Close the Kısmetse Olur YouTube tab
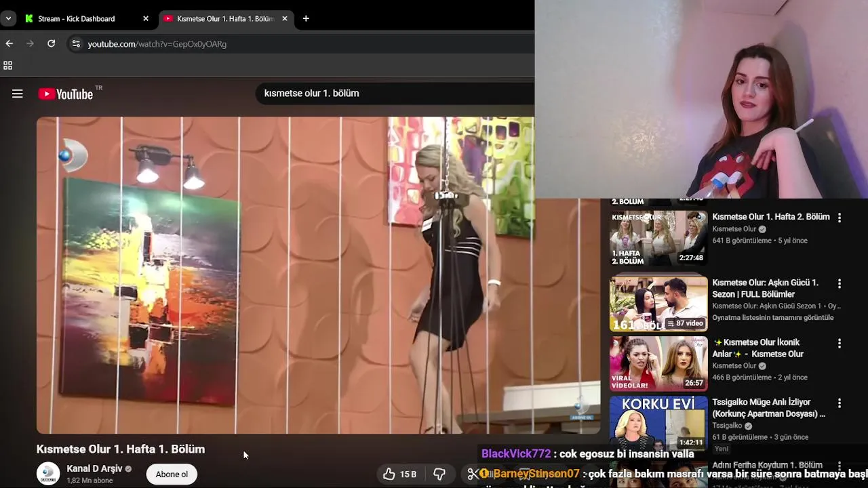868x488 pixels. pyautogui.click(x=285, y=18)
